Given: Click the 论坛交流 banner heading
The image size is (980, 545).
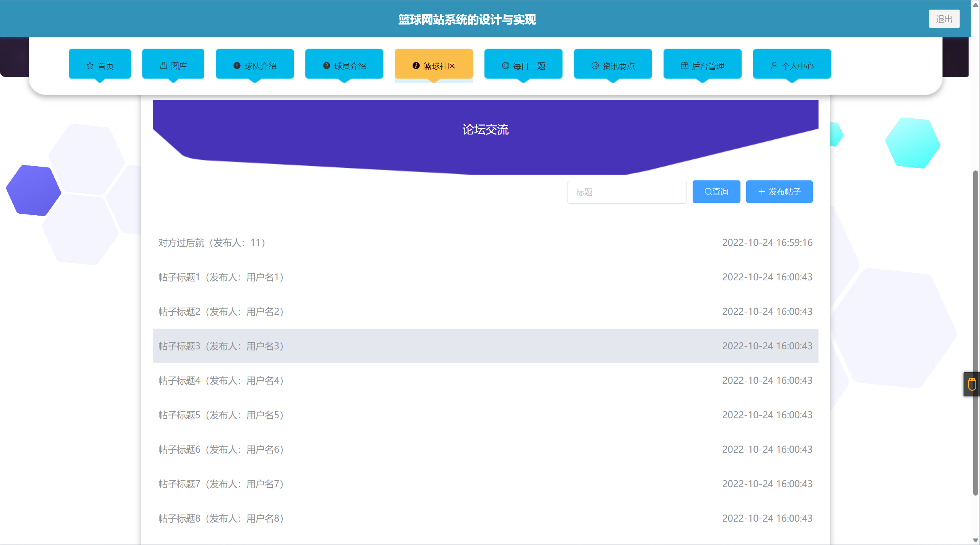Looking at the screenshot, I should (x=485, y=129).
